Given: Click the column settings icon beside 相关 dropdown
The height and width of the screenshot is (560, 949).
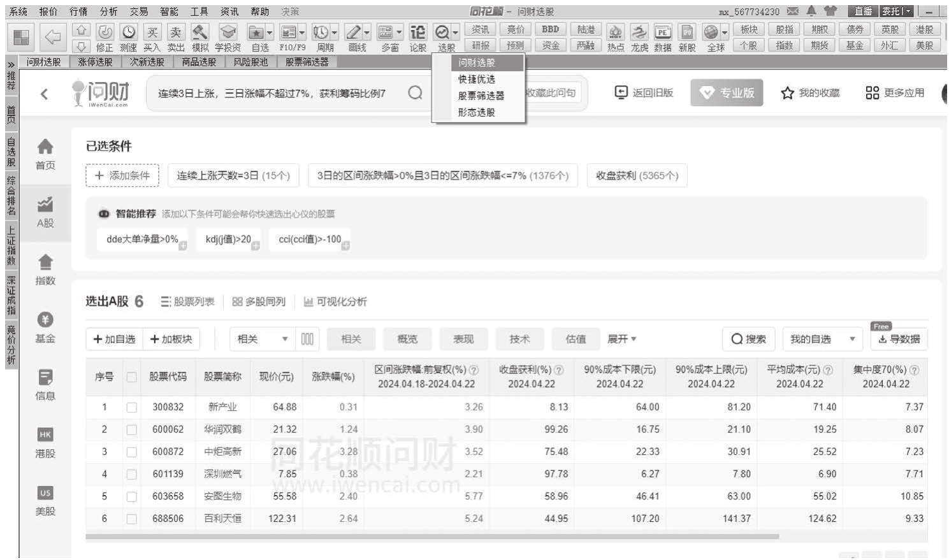Looking at the screenshot, I should click(307, 339).
